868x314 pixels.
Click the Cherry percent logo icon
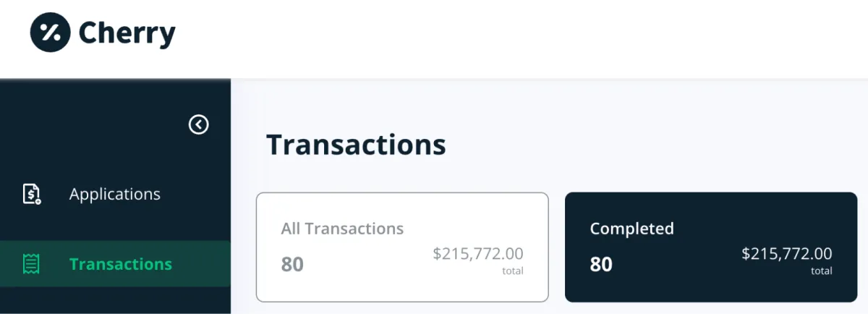pos(50,32)
